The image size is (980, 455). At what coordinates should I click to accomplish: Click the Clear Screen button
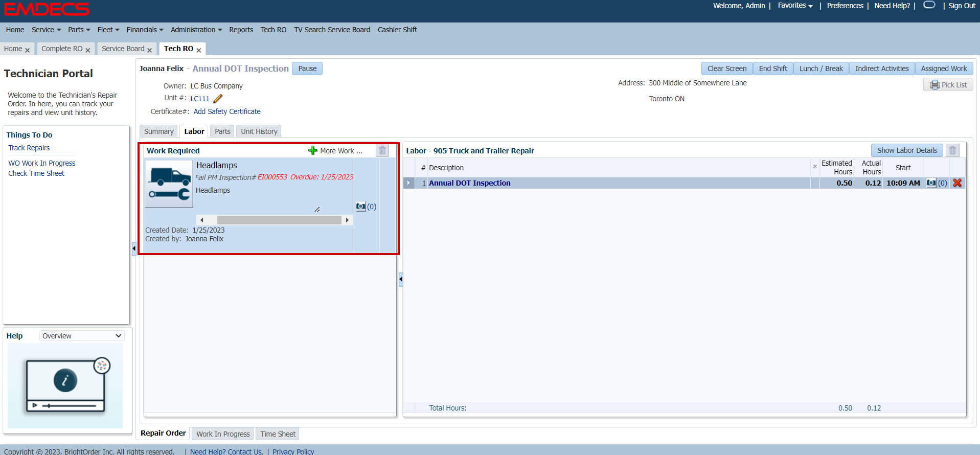pos(727,69)
